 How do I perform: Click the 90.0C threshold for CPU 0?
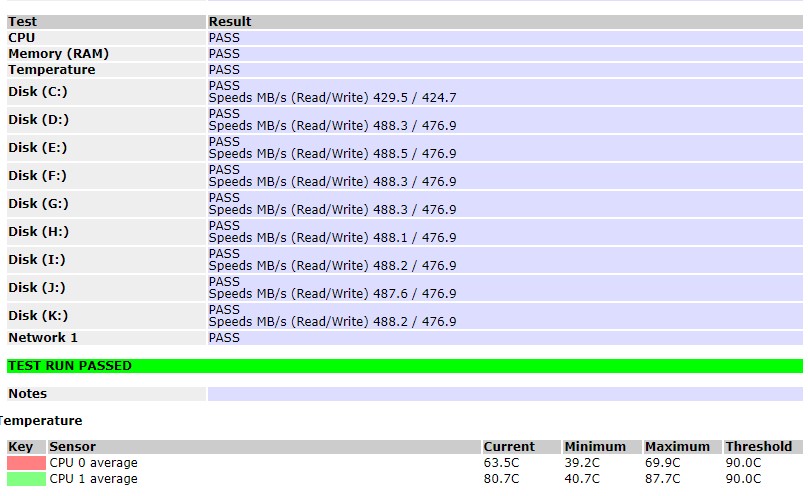click(743, 463)
